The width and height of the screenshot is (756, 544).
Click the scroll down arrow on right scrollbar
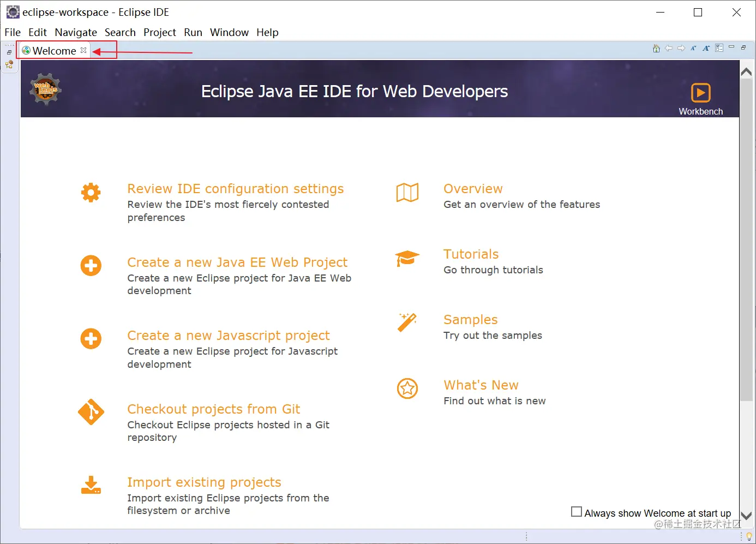746,515
